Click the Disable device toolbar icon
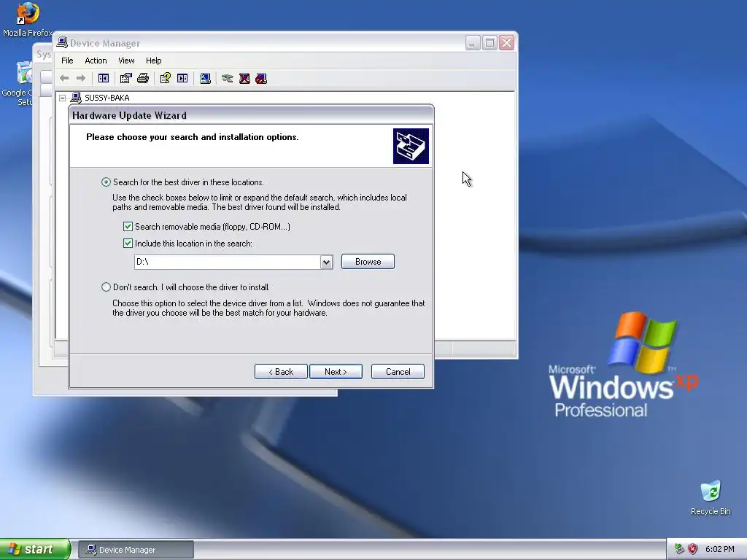This screenshot has height=560, width=747. (261, 78)
